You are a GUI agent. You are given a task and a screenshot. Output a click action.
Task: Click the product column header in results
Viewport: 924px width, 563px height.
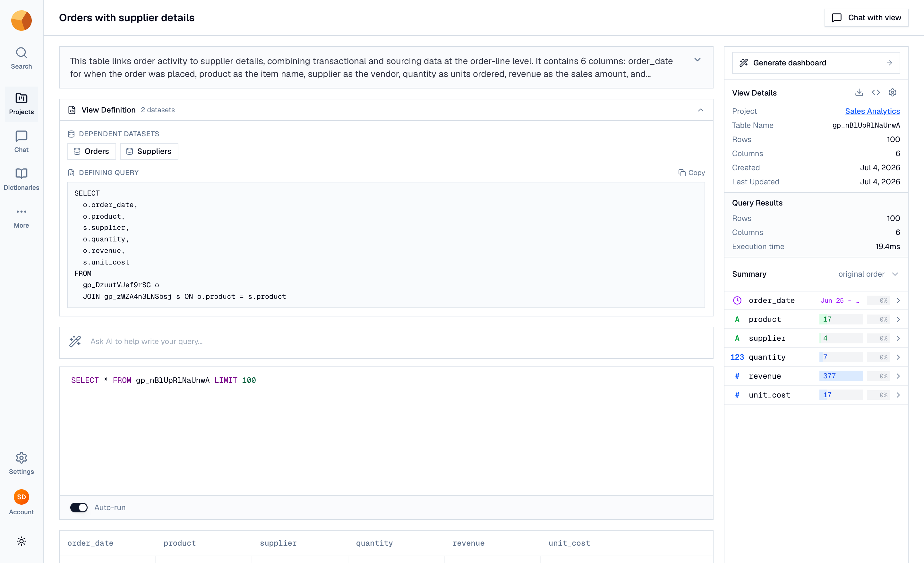click(x=180, y=543)
